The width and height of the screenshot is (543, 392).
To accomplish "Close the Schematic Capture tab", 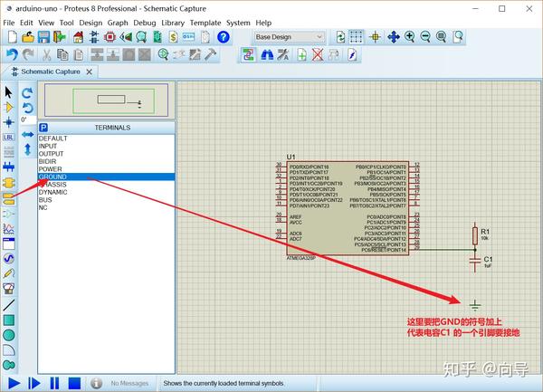I will [x=90, y=72].
